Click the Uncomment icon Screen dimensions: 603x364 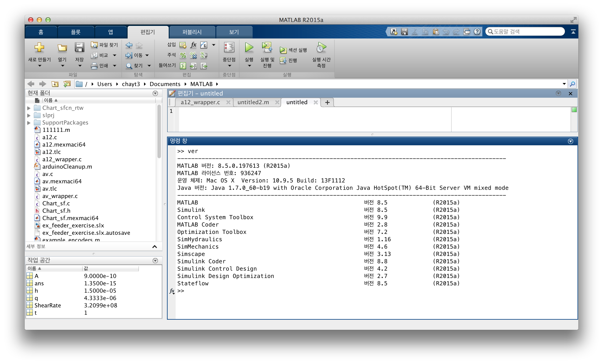click(193, 55)
